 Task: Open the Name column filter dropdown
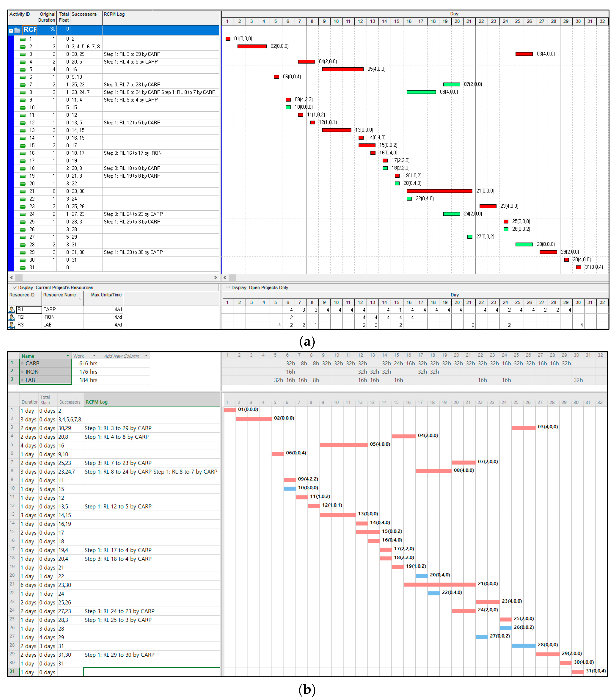click(x=68, y=356)
